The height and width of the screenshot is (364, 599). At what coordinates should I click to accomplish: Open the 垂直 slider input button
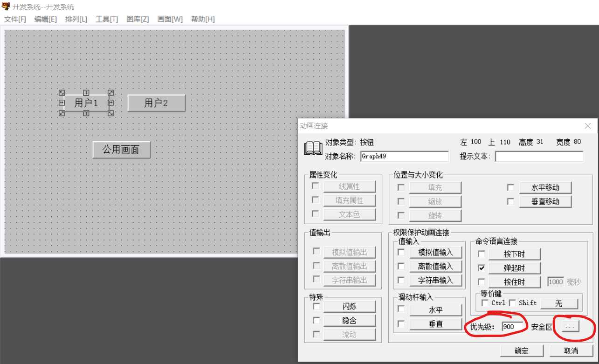coord(436,324)
